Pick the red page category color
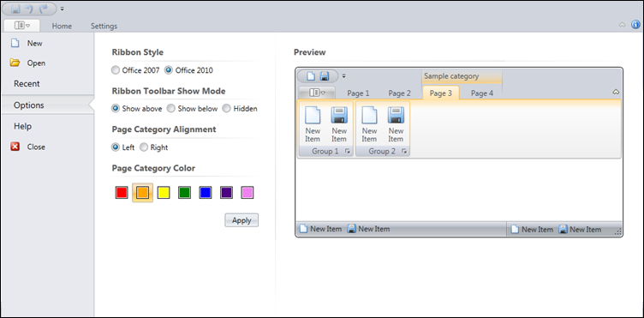Screen dimensions: 644x318 (122, 193)
